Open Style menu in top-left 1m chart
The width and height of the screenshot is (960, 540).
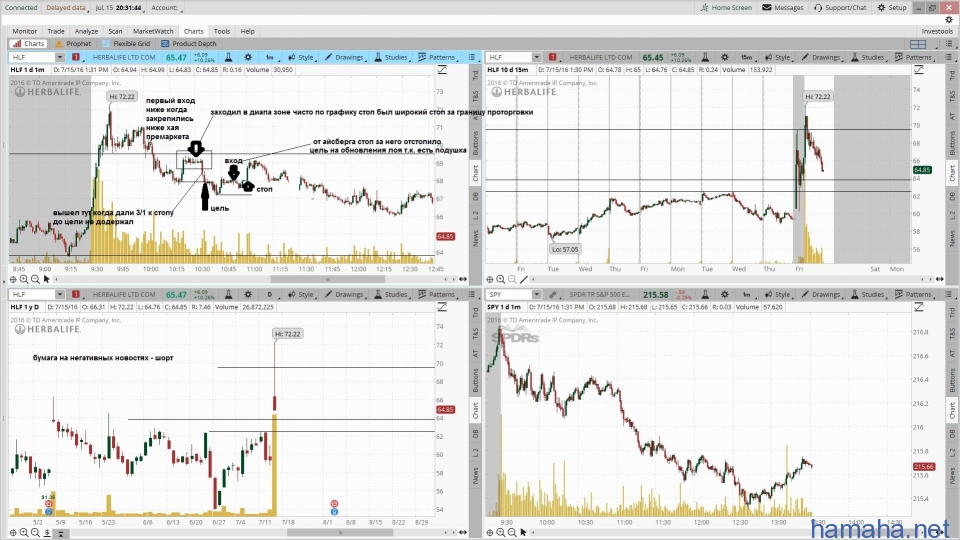pos(301,57)
